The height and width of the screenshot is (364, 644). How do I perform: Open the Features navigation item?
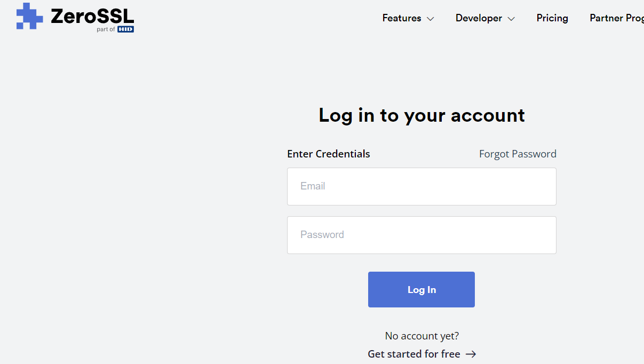[408, 18]
